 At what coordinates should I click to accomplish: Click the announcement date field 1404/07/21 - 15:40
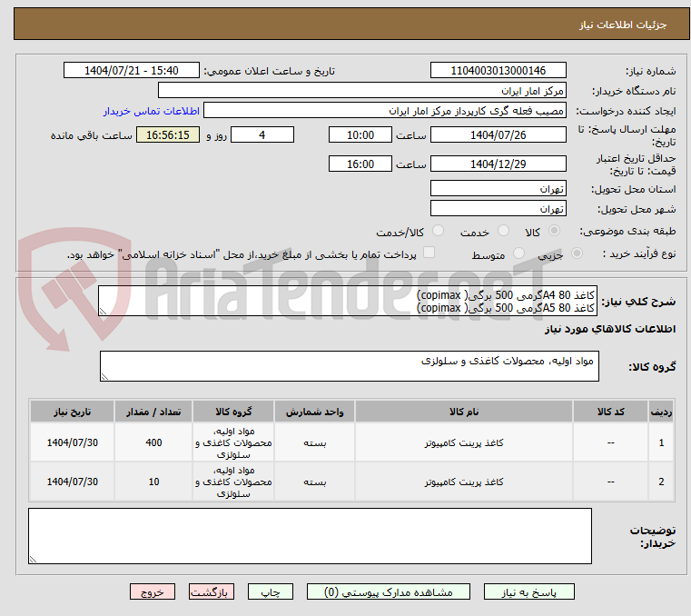132,71
